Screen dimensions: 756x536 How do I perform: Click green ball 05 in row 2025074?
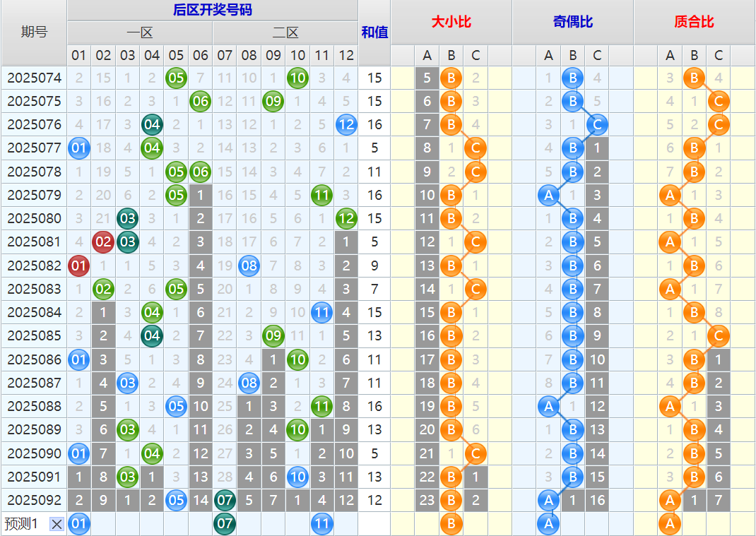pyautogui.click(x=176, y=78)
